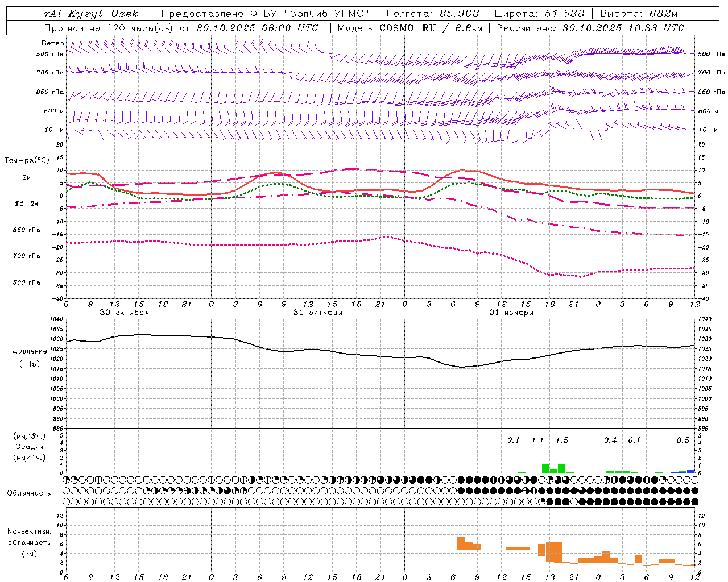Image resolution: width=728 pixels, height=582 pixels.
Task: Click the station title rAl_Kyzyl-Ozek
Action: pos(91,14)
